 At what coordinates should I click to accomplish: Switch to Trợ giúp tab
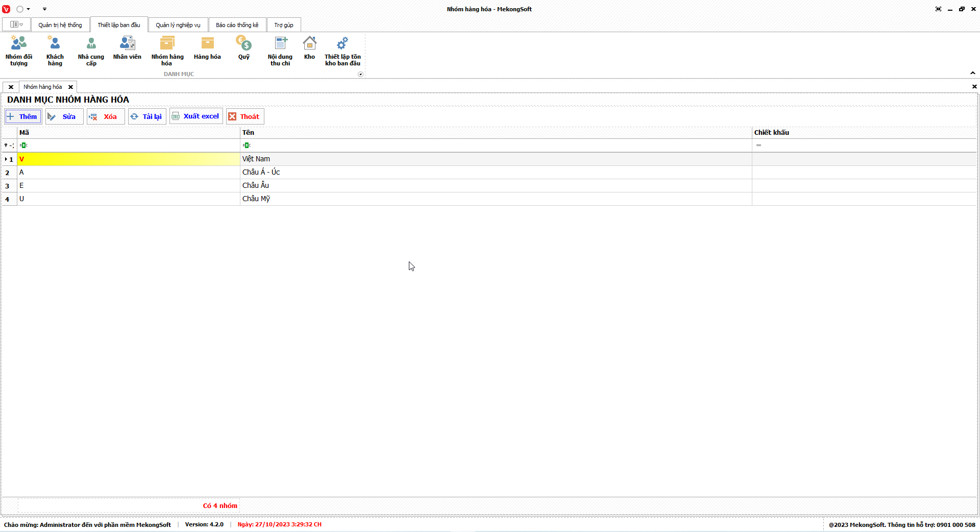284,25
